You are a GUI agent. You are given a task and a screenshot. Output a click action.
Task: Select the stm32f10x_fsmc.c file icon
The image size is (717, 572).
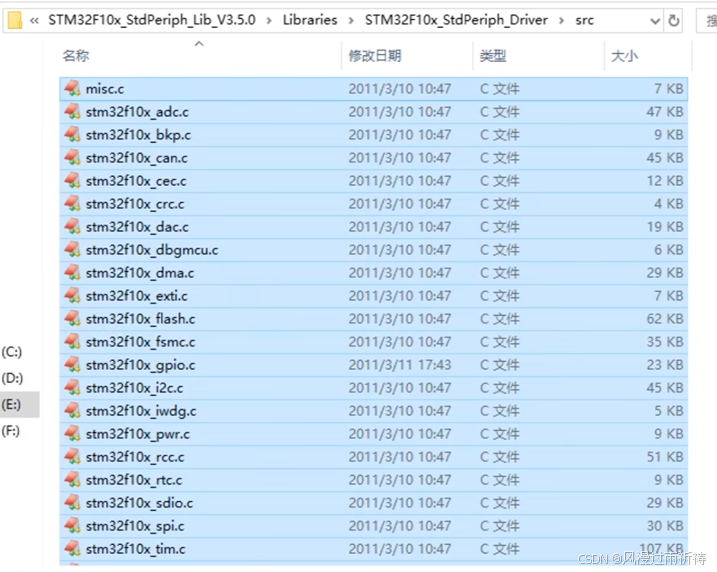tap(72, 341)
